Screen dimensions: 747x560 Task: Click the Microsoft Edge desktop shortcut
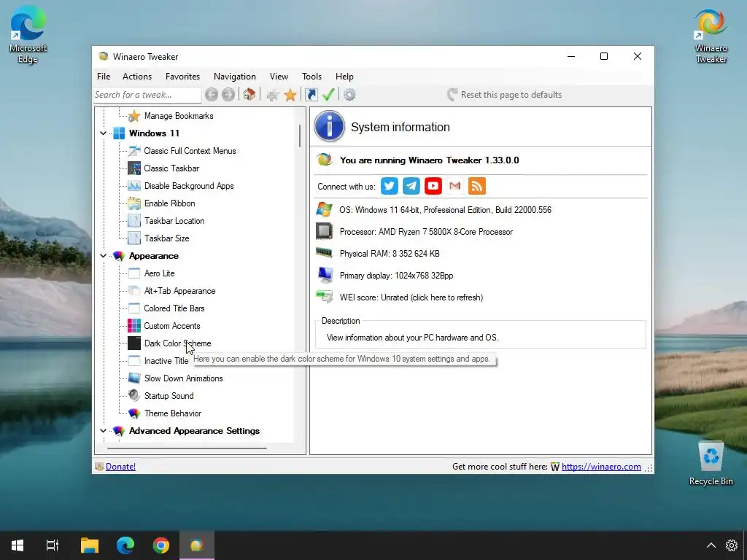tap(28, 36)
